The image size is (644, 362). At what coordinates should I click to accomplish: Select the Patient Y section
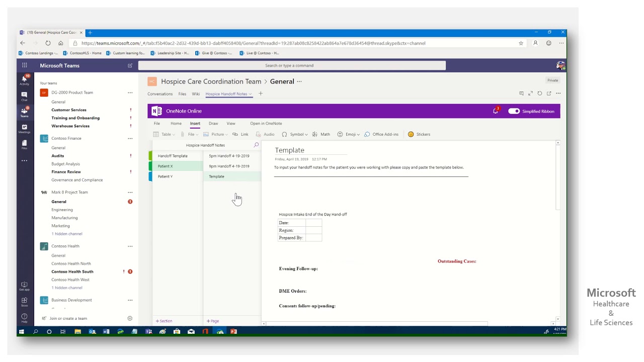tap(177, 176)
